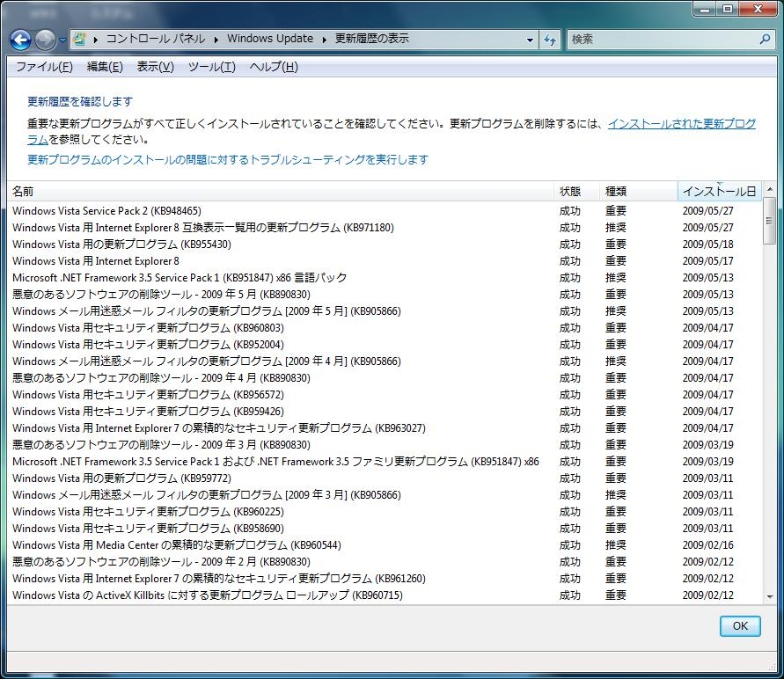
Task: Minimize the update history window
Action: (705, 9)
